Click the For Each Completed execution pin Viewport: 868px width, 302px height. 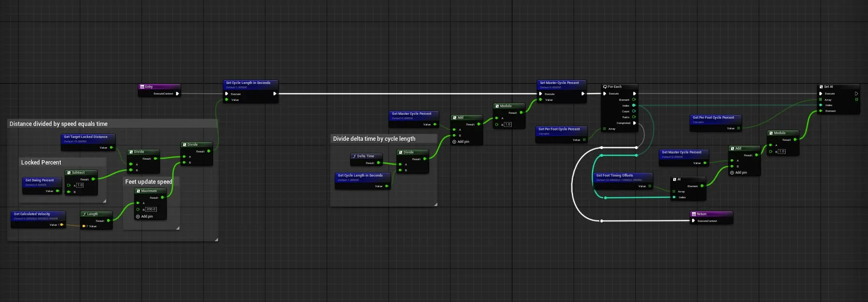tap(634, 123)
